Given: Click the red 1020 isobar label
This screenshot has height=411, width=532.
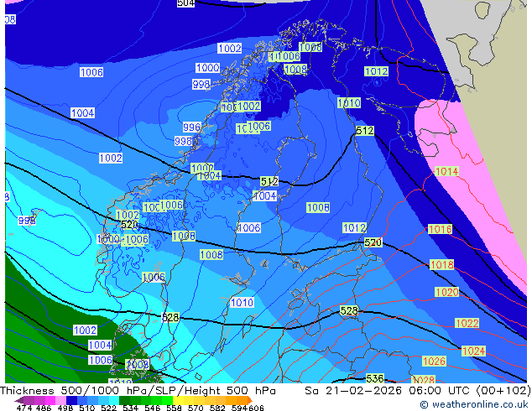Looking at the screenshot, I should click(447, 292).
